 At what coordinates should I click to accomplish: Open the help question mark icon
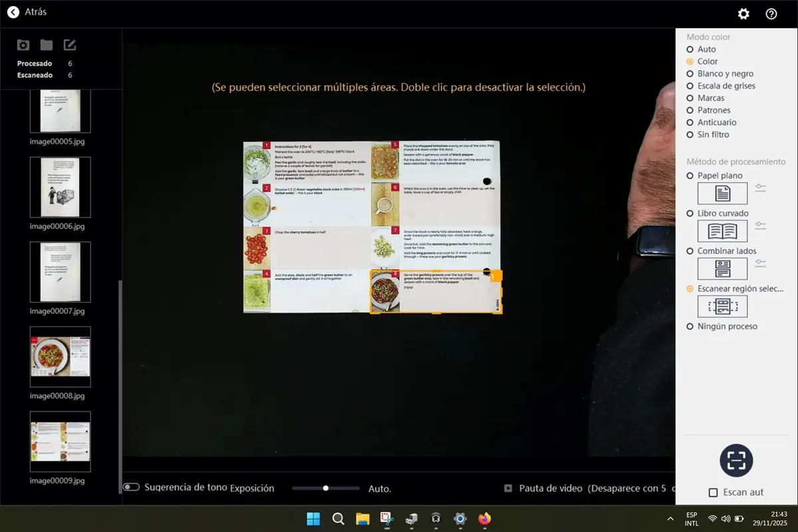771,14
